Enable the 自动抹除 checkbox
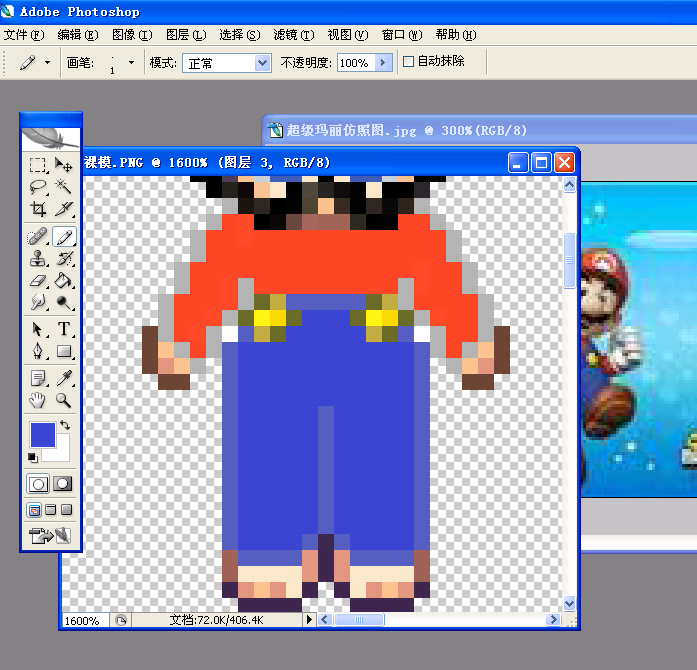Image resolution: width=697 pixels, height=670 pixels. [408, 61]
